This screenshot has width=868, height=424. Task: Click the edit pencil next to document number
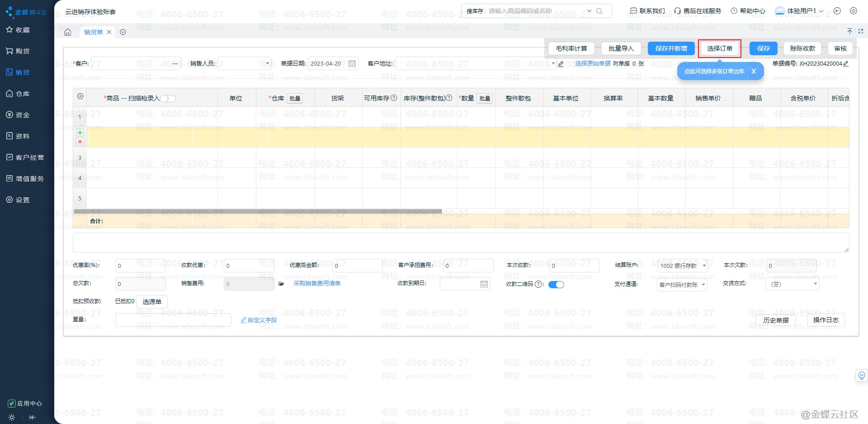tap(846, 64)
